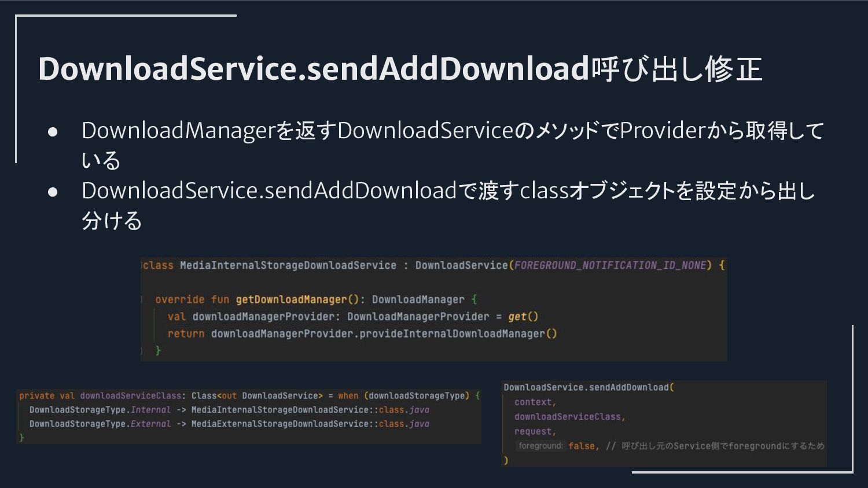Image resolution: width=868 pixels, height=488 pixels.
Task: Click the second bullet starting with 'DownloadService.sendAddDownloadで渡す'
Action: [x=448, y=205]
